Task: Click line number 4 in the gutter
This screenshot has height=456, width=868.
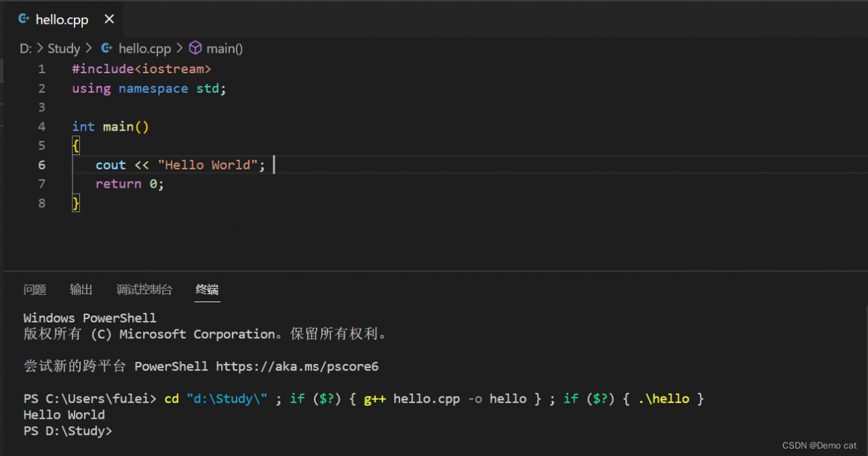Action: [x=42, y=127]
